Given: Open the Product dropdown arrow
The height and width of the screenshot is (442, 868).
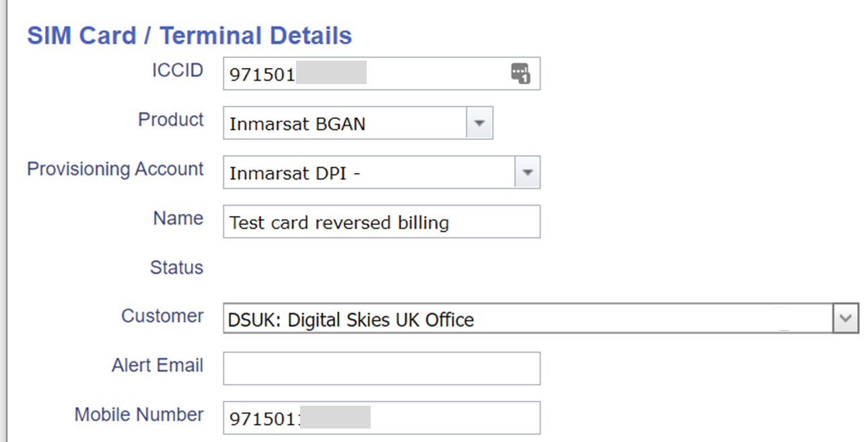Looking at the screenshot, I should tap(479, 123).
